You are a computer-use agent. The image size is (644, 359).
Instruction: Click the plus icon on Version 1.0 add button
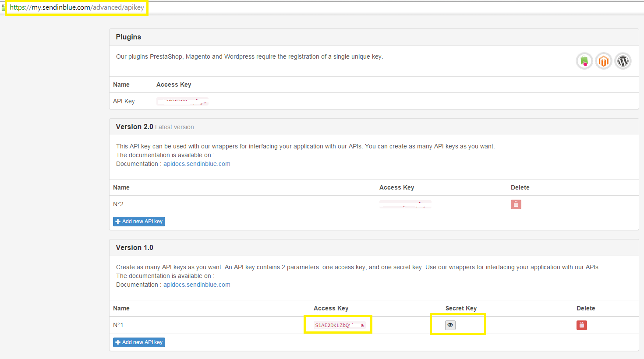coord(118,342)
